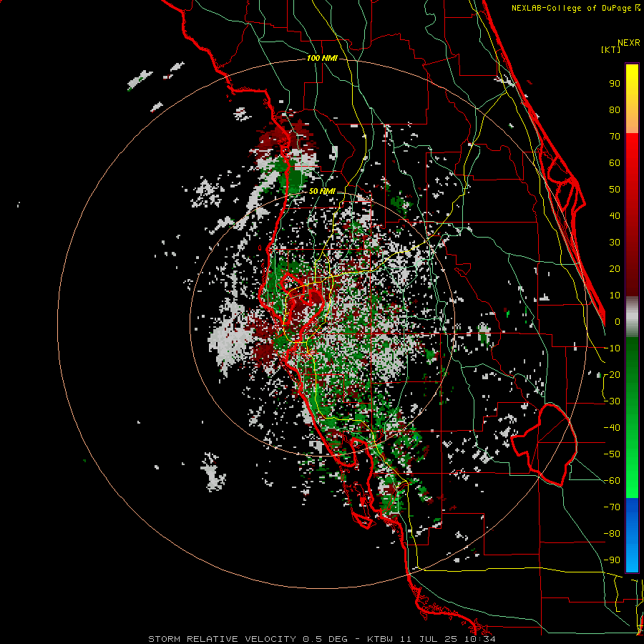Viewport: 644px width, 644px height.
Task: Click the positive 50 scale label
Action: point(615,190)
